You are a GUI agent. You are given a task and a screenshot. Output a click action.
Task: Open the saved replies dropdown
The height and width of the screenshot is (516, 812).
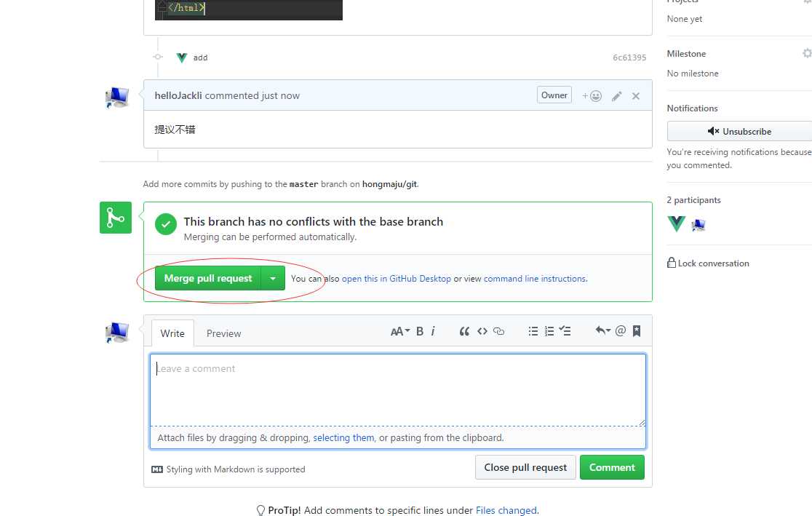click(602, 331)
